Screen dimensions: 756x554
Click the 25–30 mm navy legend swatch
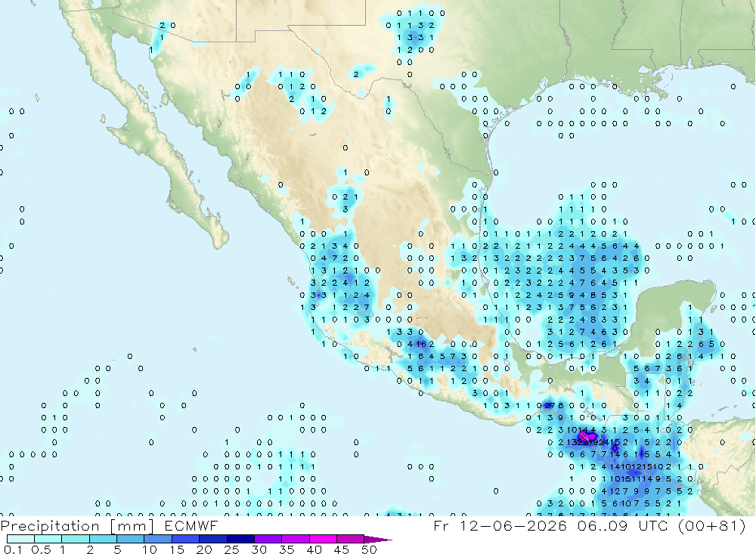point(240,539)
